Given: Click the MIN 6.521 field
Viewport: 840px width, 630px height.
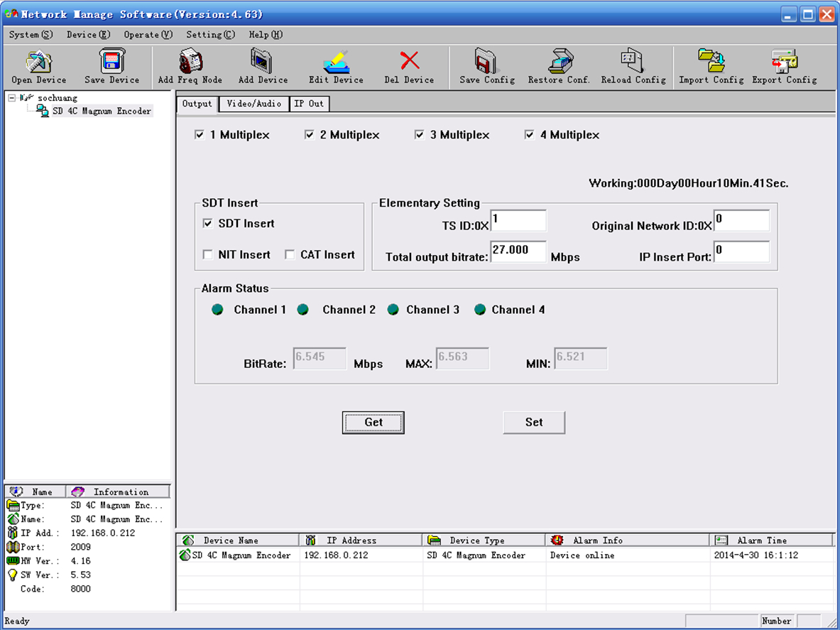Looking at the screenshot, I should tap(581, 359).
